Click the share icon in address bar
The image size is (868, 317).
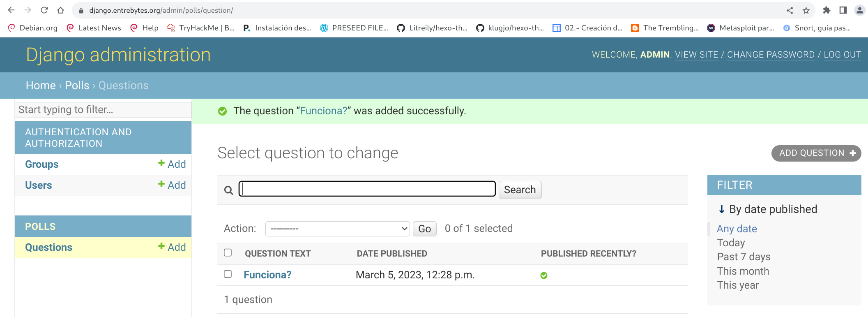coord(790,10)
